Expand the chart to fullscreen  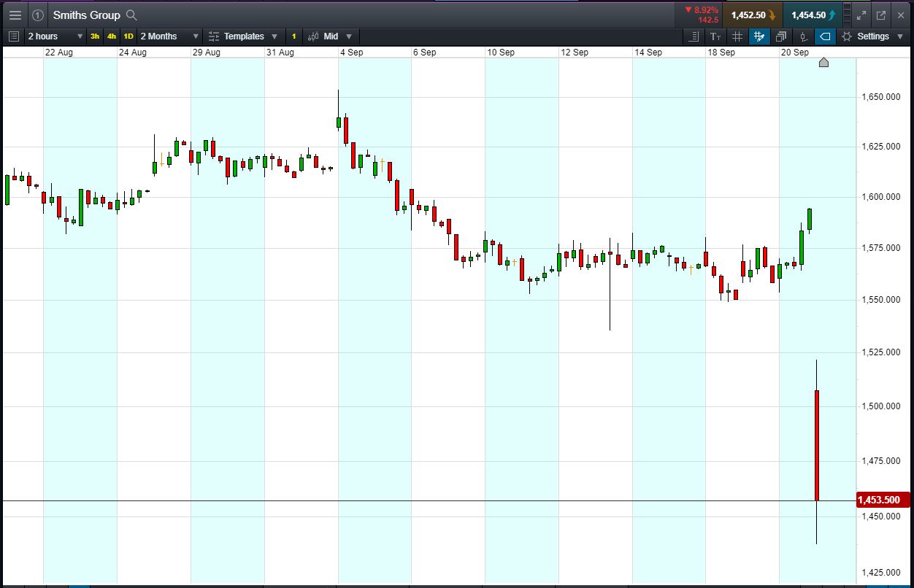[x=861, y=15]
